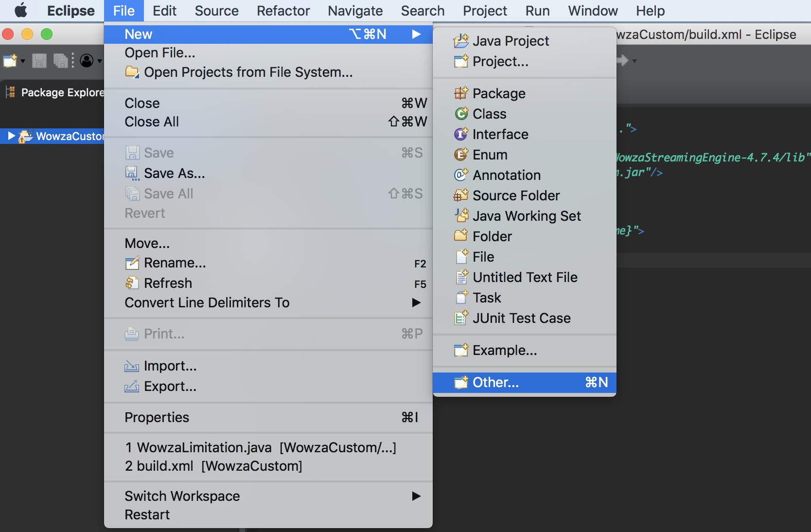Click the Package icon in submenu
Screen dimensions: 811x532
point(461,93)
